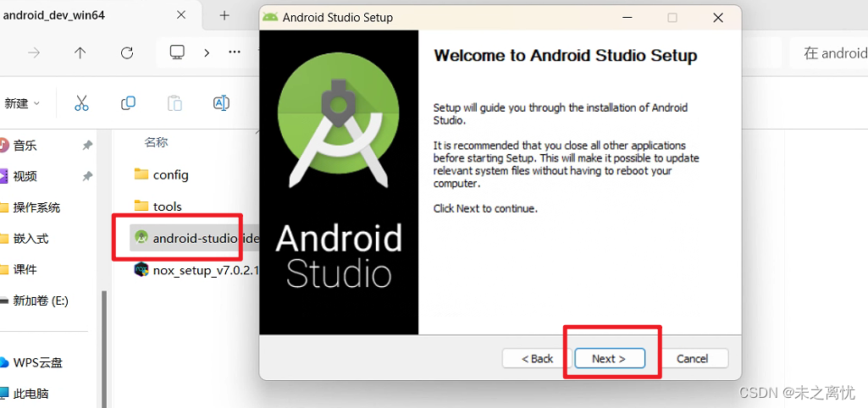Open drive 新加卷 (E:) in sidebar
868x408 pixels.
tap(41, 300)
